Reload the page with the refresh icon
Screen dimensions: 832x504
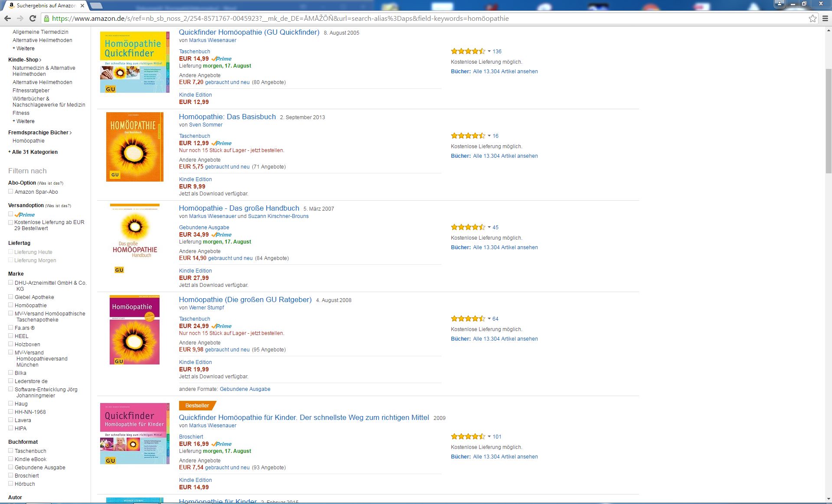(33, 18)
